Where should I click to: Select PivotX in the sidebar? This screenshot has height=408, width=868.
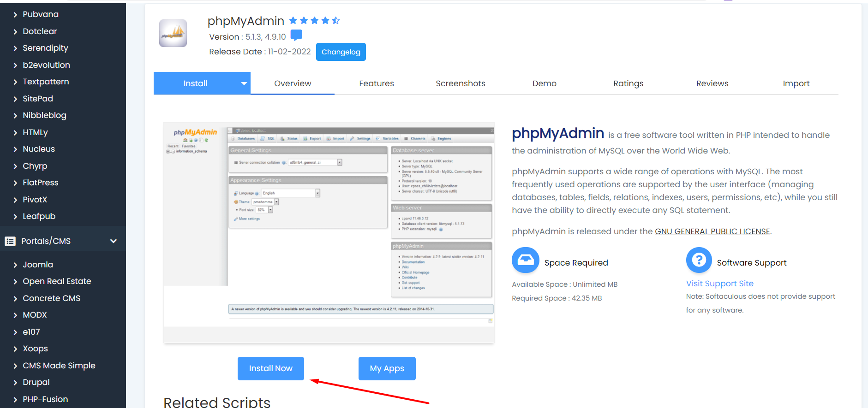pos(35,200)
